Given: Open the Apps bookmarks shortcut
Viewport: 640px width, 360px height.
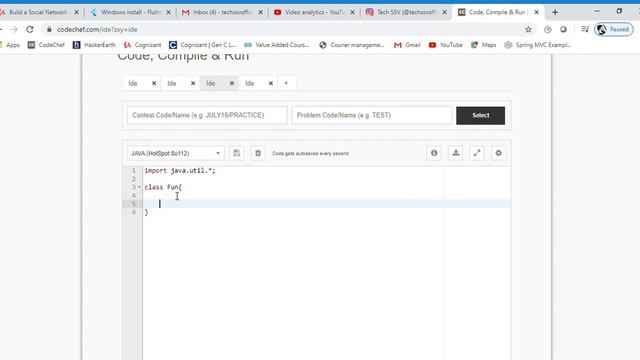Looking at the screenshot, I should pyautogui.click(x=11, y=45).
